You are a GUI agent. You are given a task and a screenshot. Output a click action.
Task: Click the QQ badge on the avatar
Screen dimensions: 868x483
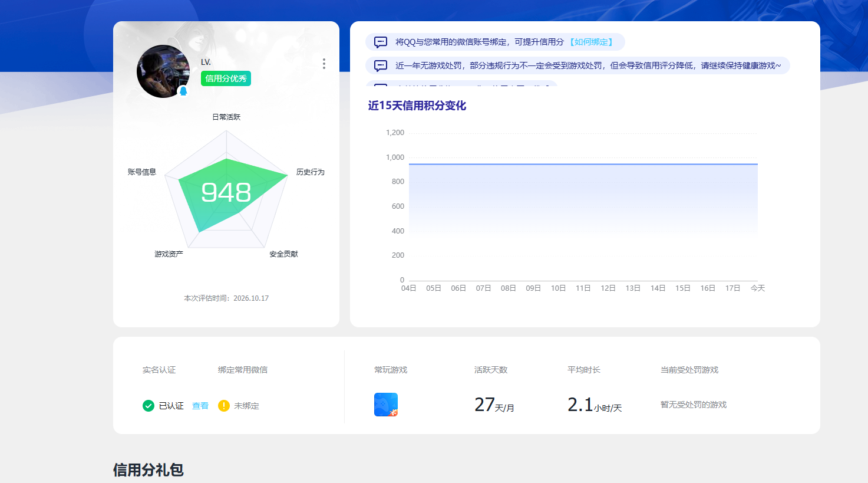coord(183,91)
